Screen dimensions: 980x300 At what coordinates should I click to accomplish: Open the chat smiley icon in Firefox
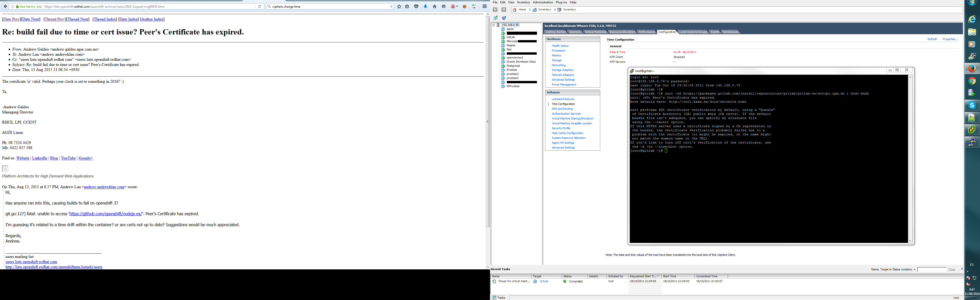tap(444, 6)
